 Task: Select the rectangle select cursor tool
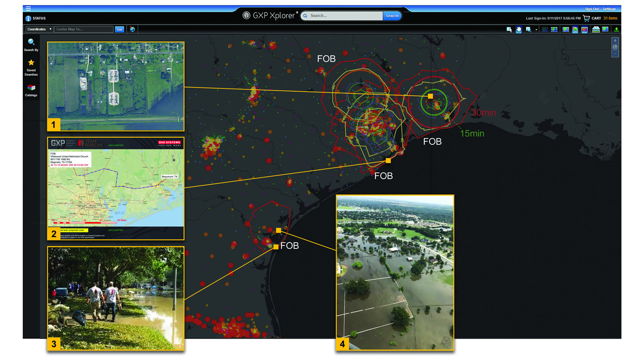(x=509, y=29)
